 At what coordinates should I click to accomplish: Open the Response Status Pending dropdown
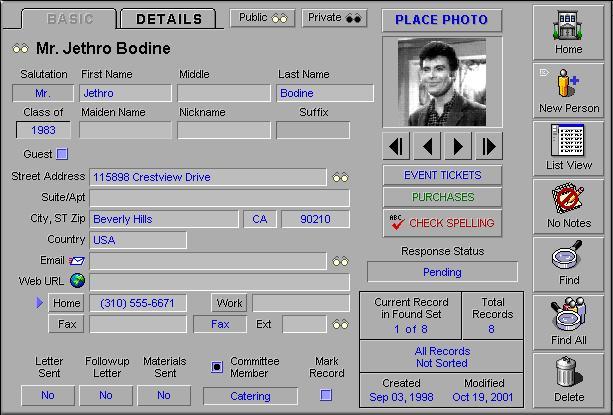coord(442,272)
